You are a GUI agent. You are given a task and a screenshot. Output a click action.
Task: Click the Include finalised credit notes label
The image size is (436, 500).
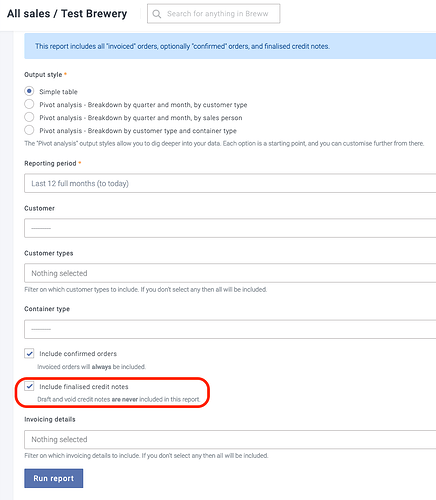[84, 387]
